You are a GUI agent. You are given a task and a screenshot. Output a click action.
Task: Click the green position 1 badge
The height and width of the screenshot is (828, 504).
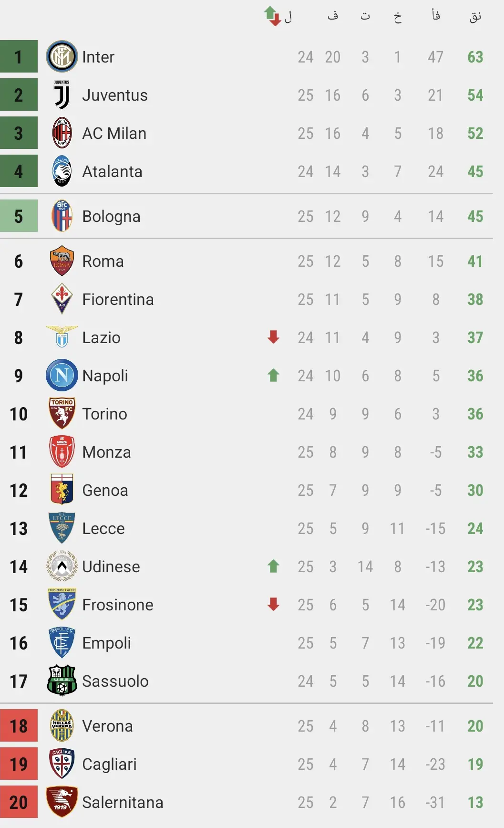pos(19,56)
